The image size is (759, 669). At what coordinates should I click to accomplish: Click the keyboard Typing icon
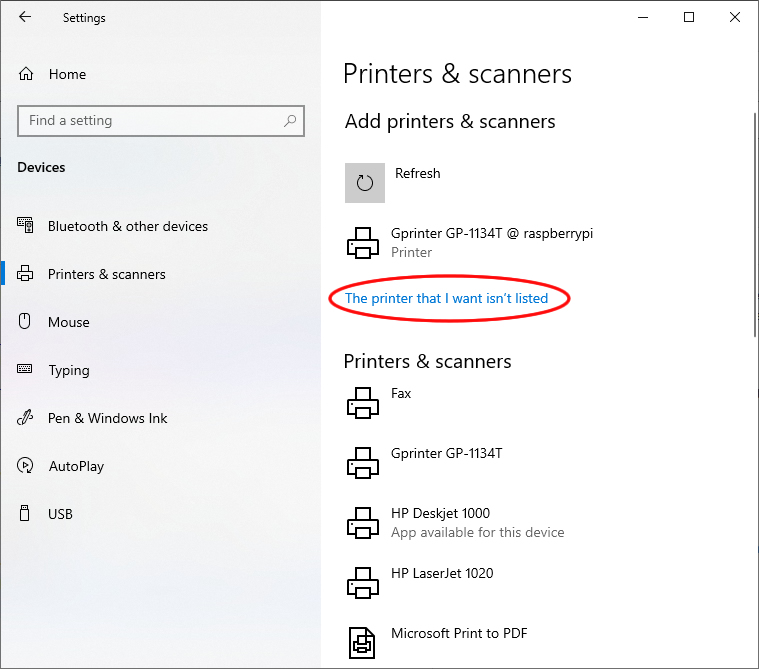[x=25, y=369]
